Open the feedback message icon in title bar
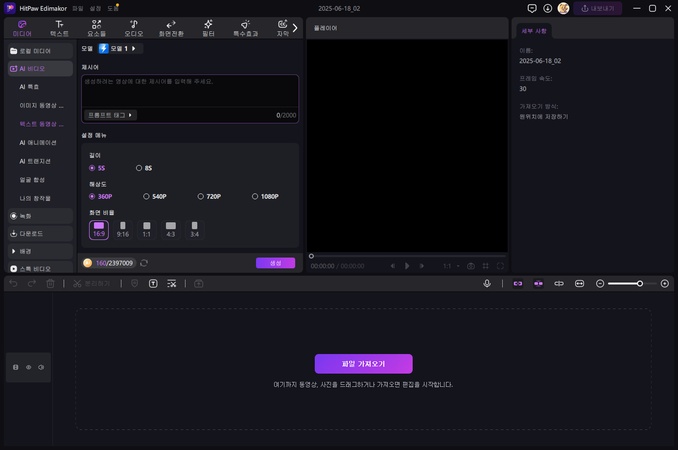This screenshot has height=450, width=678. point(532,8)
